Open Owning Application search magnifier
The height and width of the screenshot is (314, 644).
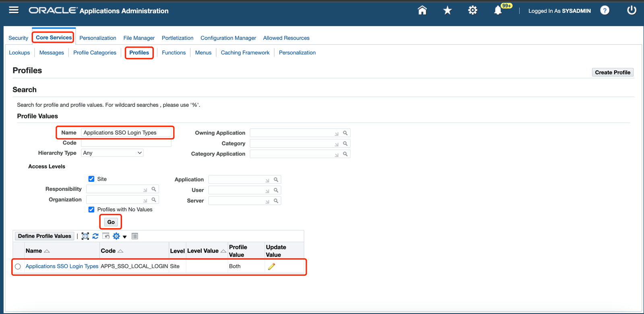pos(345,133)
